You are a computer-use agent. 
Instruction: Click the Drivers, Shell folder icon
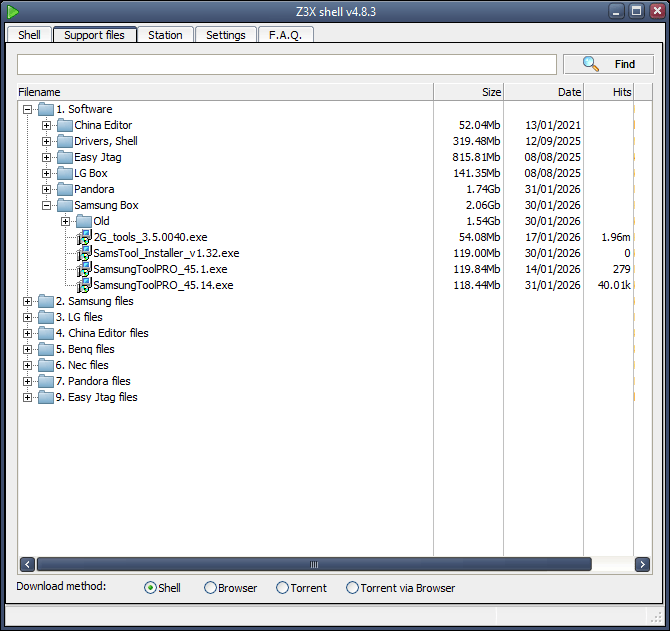point(65,141)
